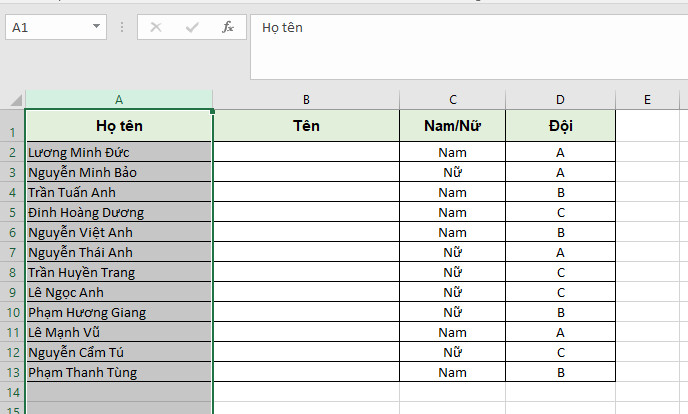688x414 pixels.
Task: Click Đội value A in Lương Minh Đức row
Action: point(561,152)
